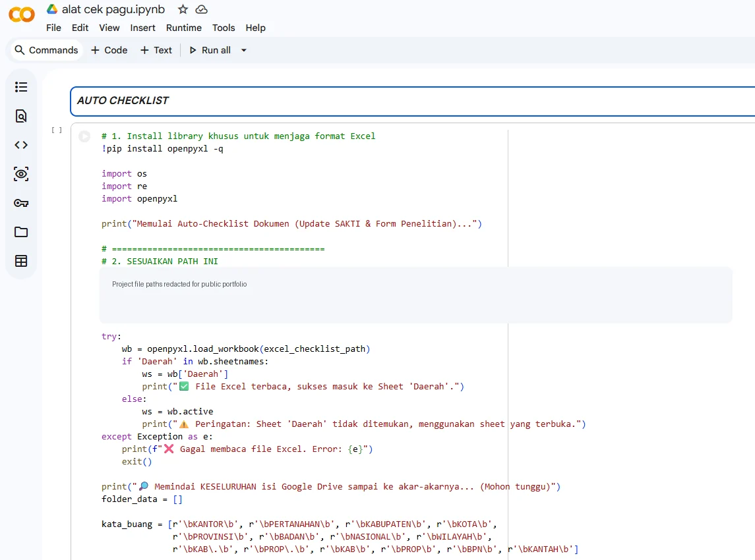Check the cloud save status icon
The image size is (755, 560).
click(201, 9)
